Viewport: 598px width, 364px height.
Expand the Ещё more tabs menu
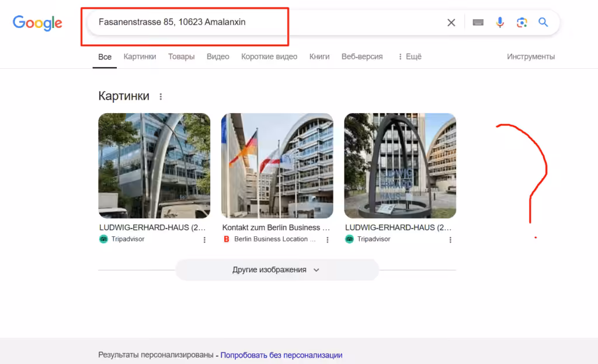[x=409, y=57]
